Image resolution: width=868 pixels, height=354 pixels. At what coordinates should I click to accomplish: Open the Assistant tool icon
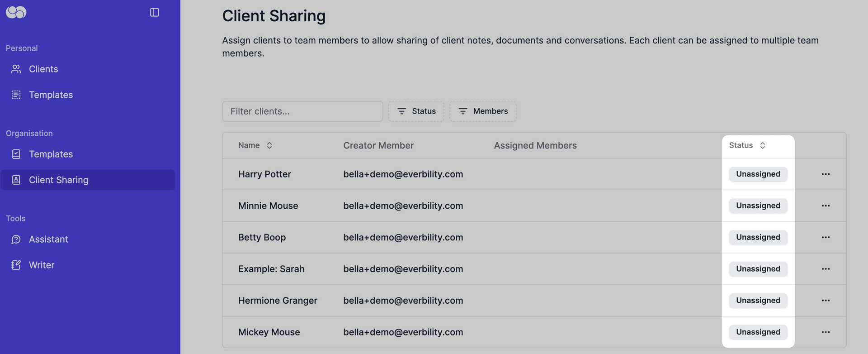pyautogui.click(x=16, y=239)
